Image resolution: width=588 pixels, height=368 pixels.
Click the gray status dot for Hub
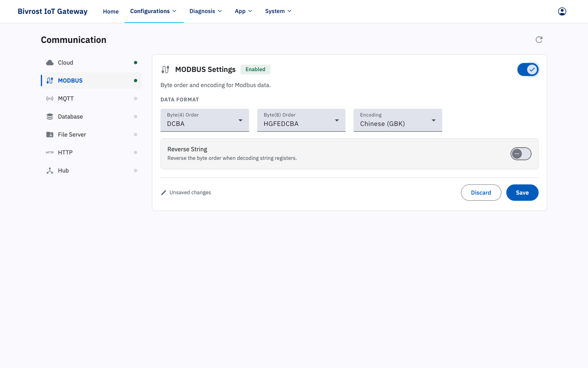click(x=136, y=171)
